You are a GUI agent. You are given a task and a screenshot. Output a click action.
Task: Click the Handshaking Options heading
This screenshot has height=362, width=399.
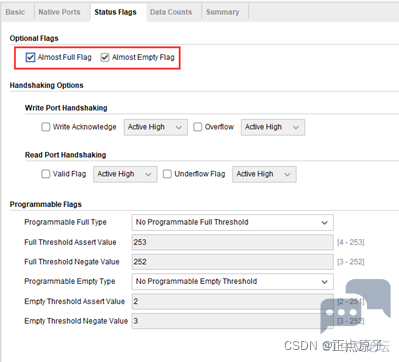coord(46,85)
